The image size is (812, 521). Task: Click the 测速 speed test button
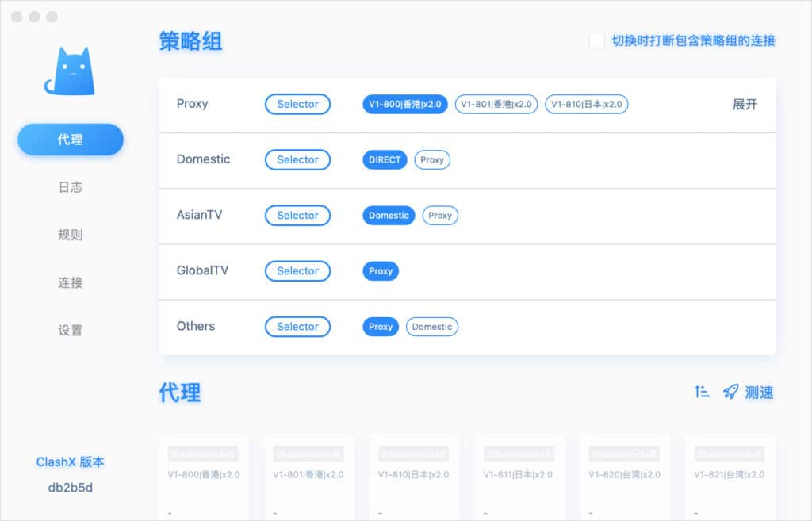point(758,391)
